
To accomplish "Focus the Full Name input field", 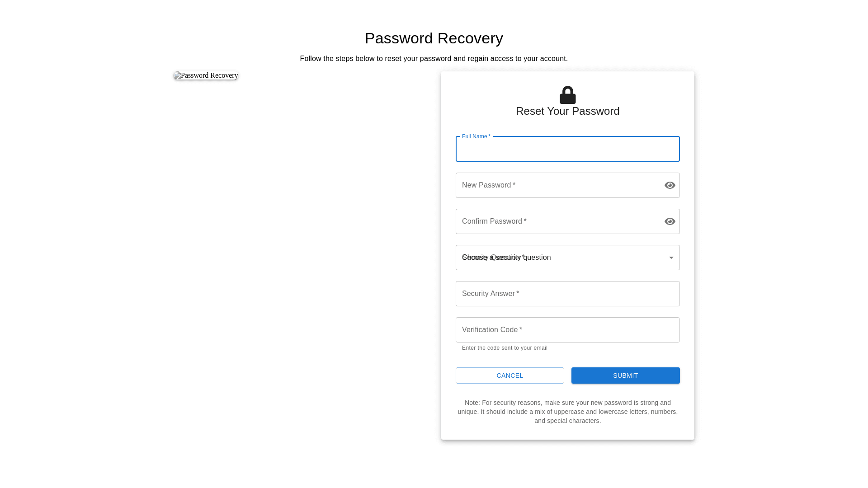I will point(567,150).
